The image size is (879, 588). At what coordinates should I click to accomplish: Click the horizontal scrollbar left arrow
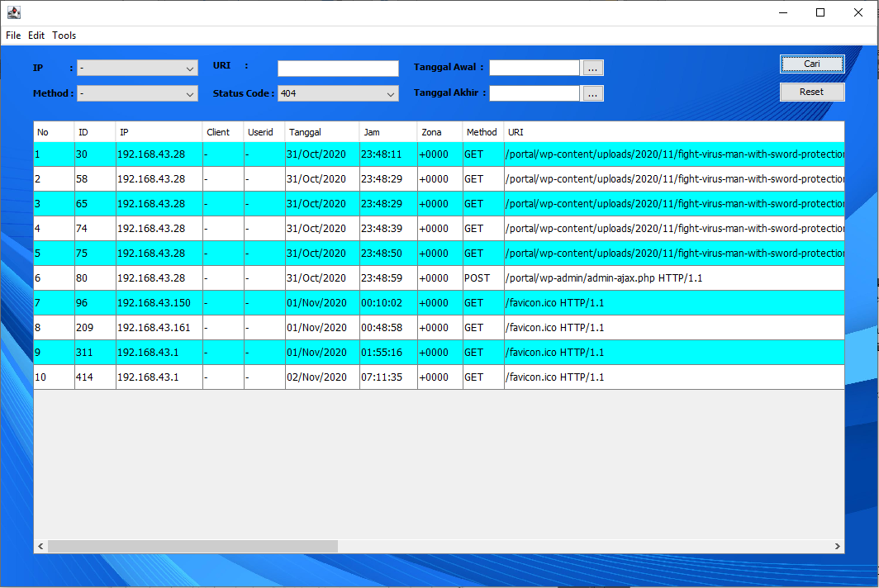(40, 547)
